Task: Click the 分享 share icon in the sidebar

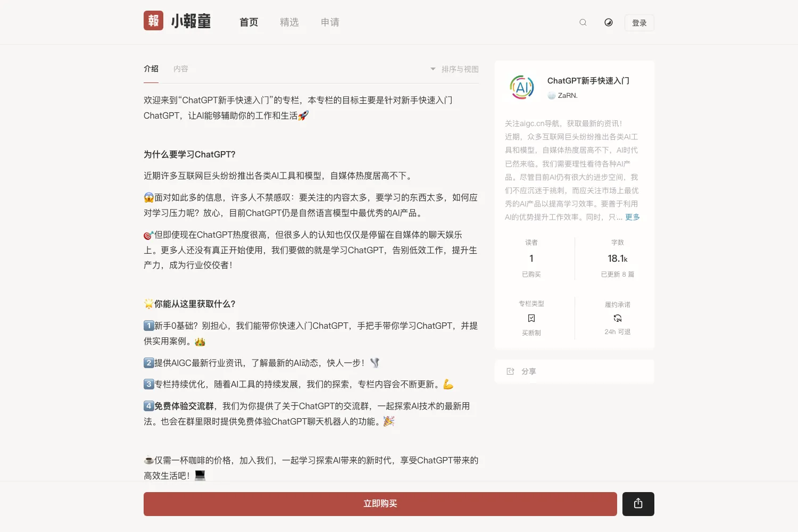Action: tap(510, 371)
